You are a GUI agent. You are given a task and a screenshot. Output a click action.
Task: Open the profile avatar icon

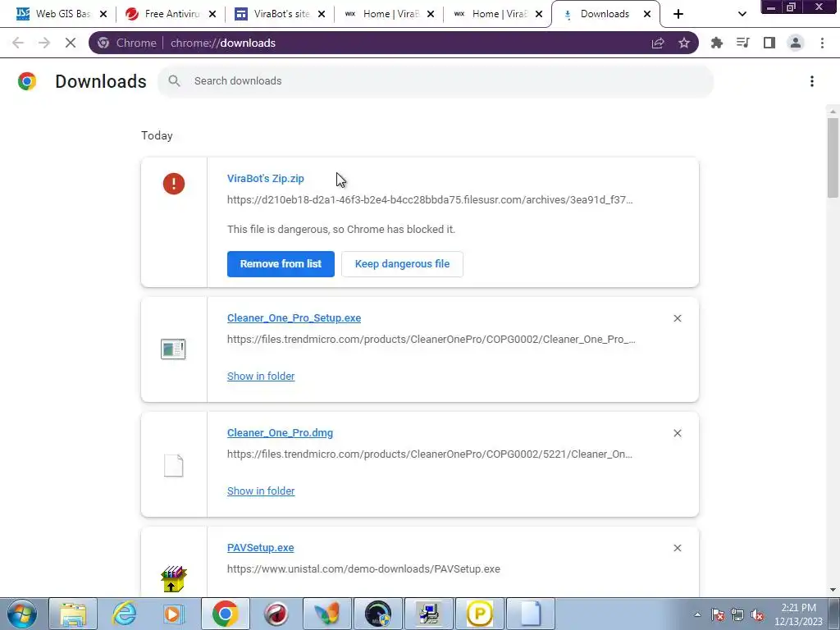(796, 43)
